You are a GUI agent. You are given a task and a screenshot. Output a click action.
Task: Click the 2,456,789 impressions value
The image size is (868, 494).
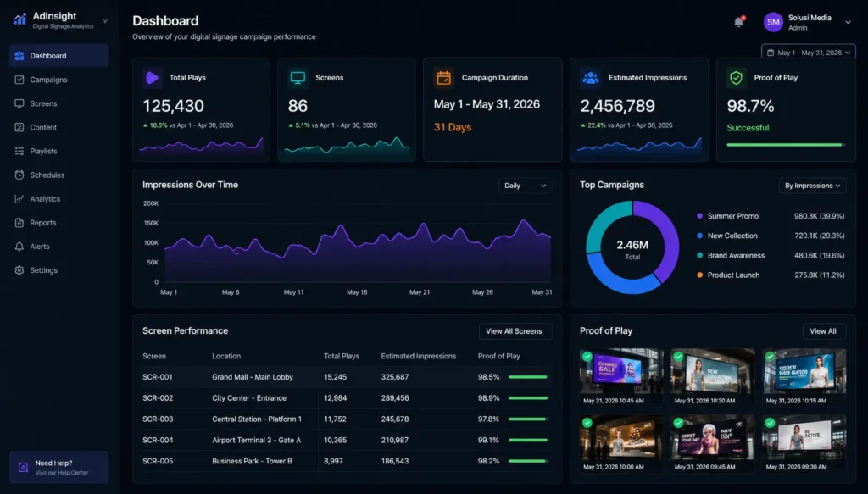[x=617, y=106]
